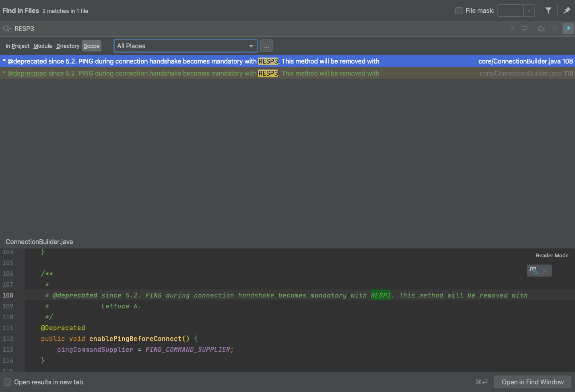Toggle Reader Mode in the preview
Image resolution: width=575 pixels, height=392 pixels.
[x=552, y=255]
